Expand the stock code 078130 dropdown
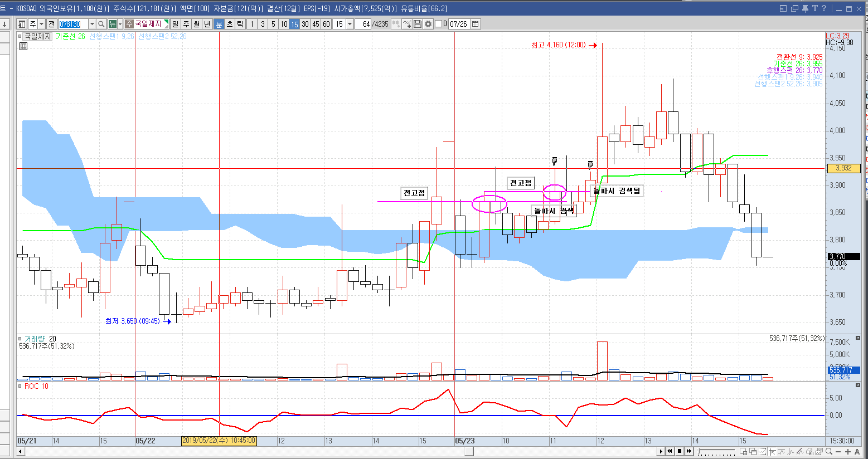The width and height of the screenshot is (868, 459). click(92, 24)
